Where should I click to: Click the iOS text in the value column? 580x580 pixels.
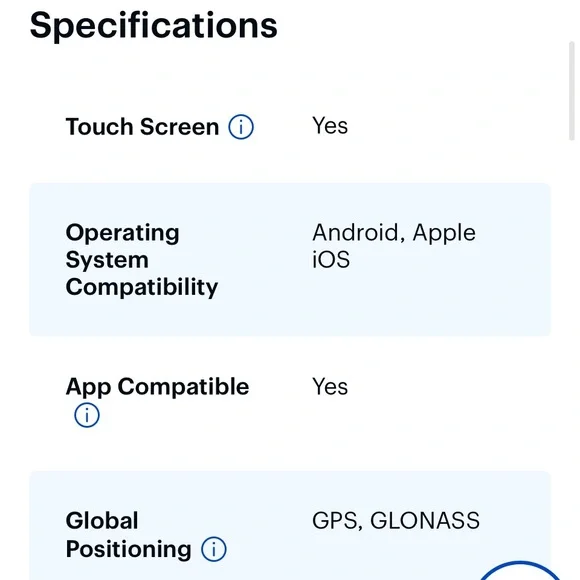coord(331,260)
